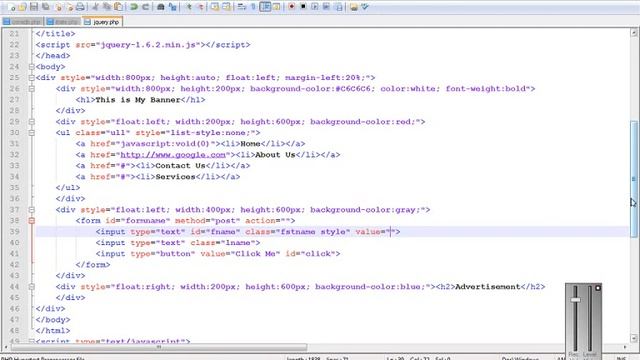640x360 pixels.
Task: Click the 'This is My Banner' text
Action: pos(138,100)
